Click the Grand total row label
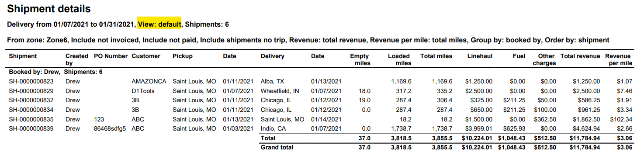This screenshot has height=166, width=644. pyautogui.click(x=277, y=147)
